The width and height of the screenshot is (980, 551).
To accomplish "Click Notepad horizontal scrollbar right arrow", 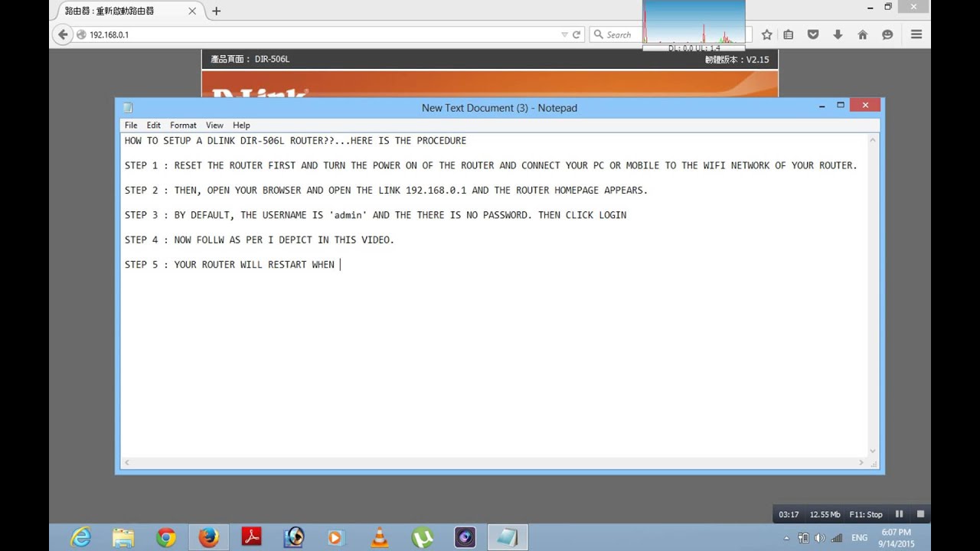I will point(861,462).
